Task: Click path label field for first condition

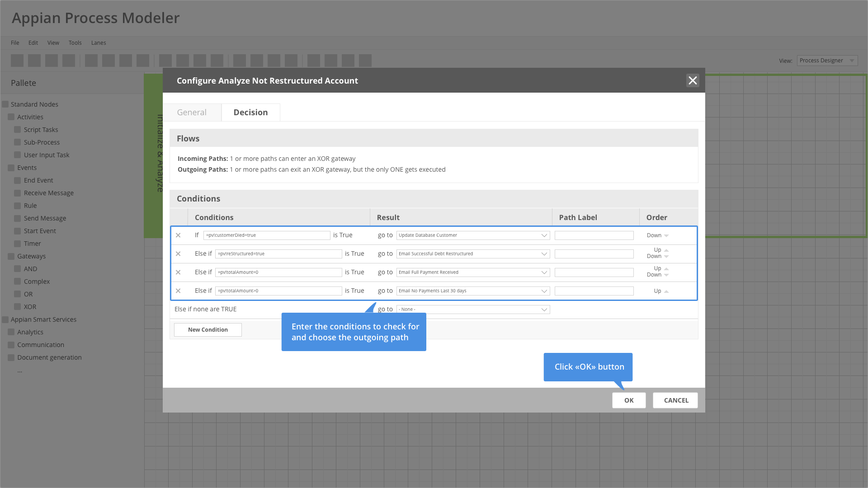Action: click(x=594, y=235)
